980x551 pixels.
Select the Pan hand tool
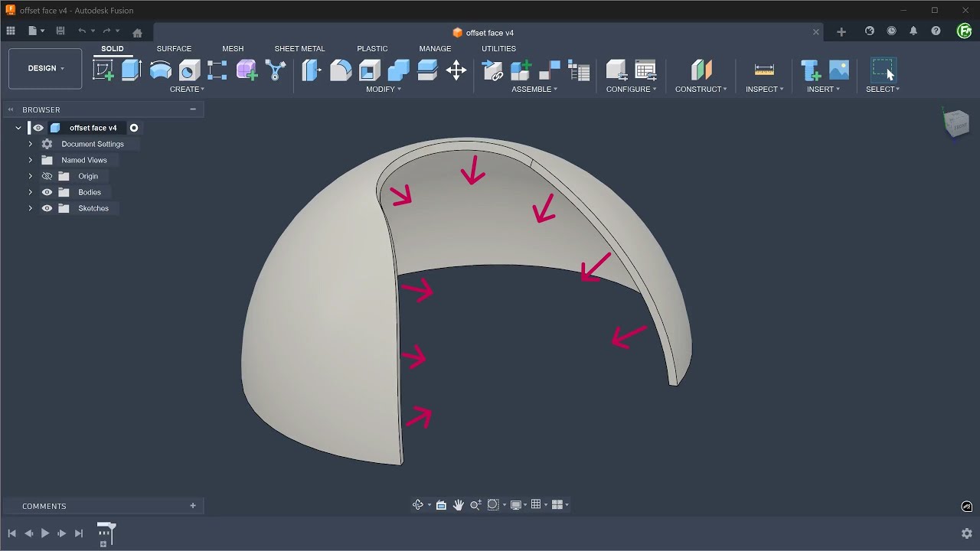click(459, 505)
